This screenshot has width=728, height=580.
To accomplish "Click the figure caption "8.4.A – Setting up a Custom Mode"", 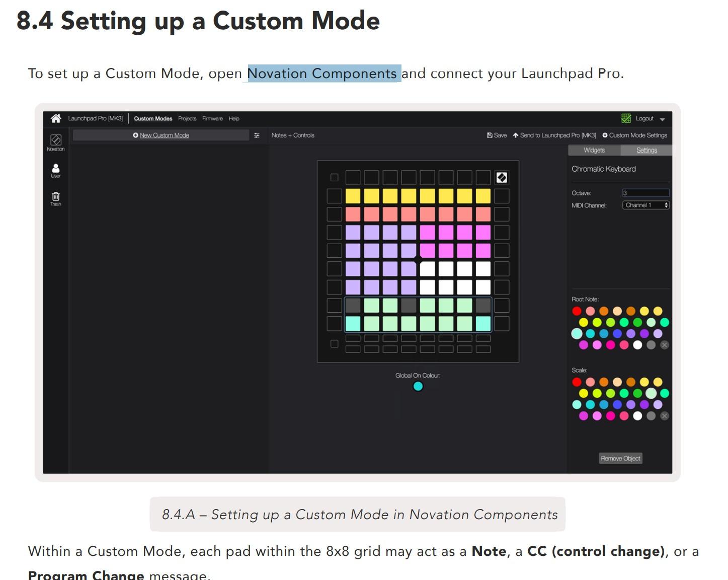I will click(x=360, y=515).
